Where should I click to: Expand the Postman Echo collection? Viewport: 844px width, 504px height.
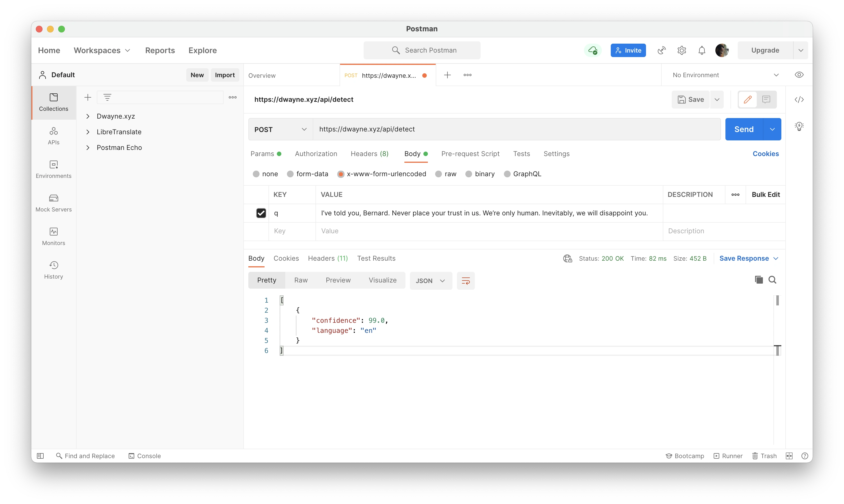click(88, 147)
